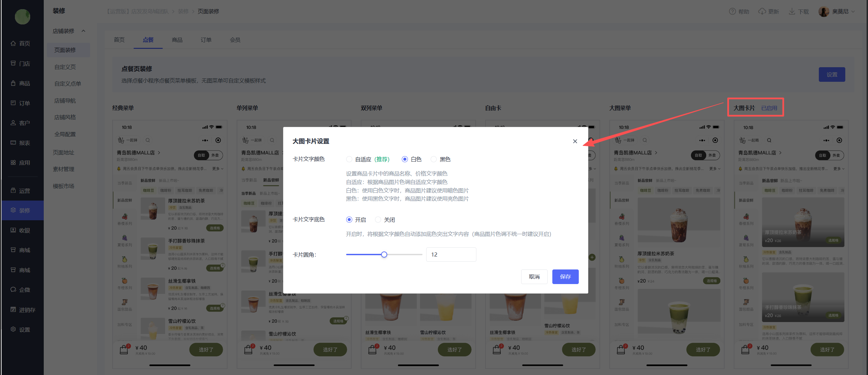Viewport: 868px width, 375px height.
Task: Open the 首页 home sidebar icon
Action: click(13, 43)
